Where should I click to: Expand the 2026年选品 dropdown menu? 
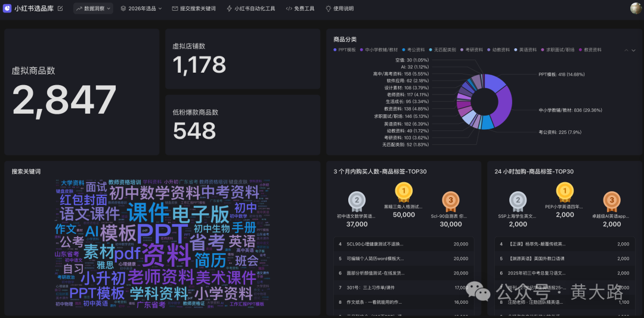(x=141, y=8)
